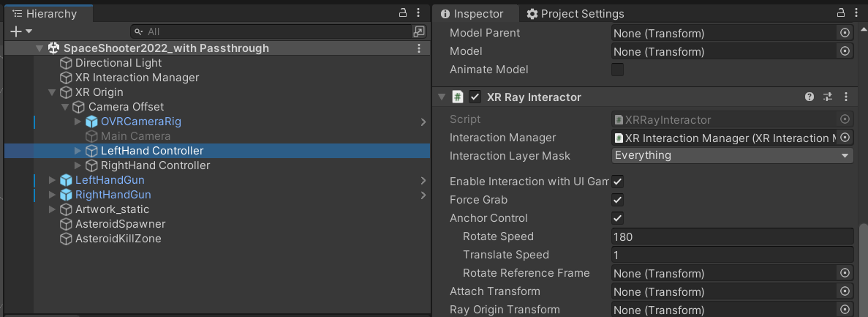Collapse the XR Origin tree node
Screen dimensions: 868x317
coord(52,92)
